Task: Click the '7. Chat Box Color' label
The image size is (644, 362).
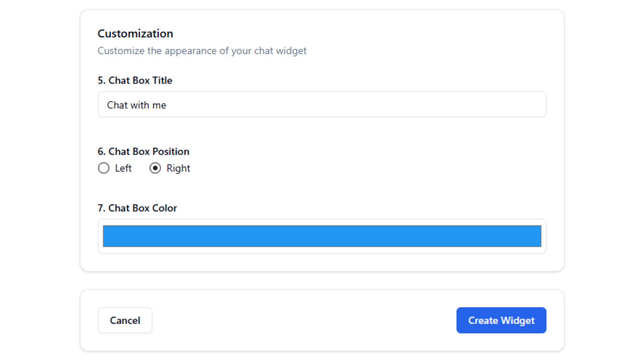Action: (x=137, y=208)
